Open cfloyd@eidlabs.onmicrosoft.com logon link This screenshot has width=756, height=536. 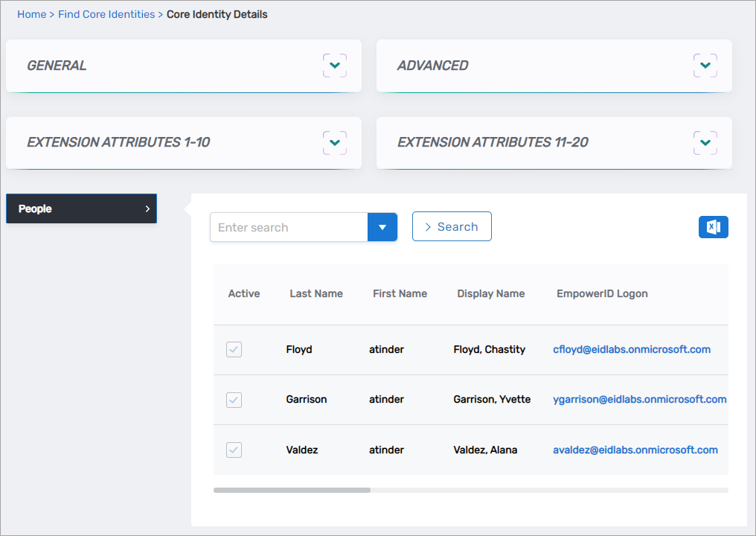tap(631, 349)
